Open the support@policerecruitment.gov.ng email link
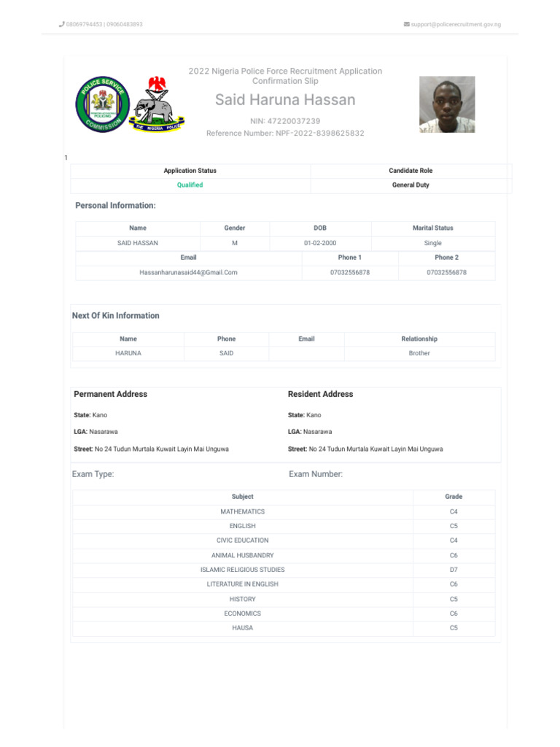Screen dimensions: 560x747 tap(456, 24)
